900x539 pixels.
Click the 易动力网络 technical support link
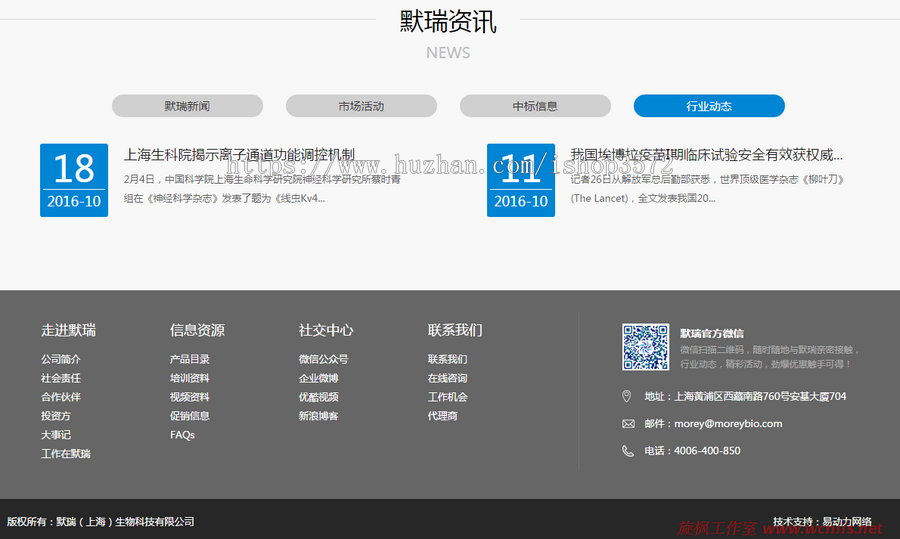[847, 521]
